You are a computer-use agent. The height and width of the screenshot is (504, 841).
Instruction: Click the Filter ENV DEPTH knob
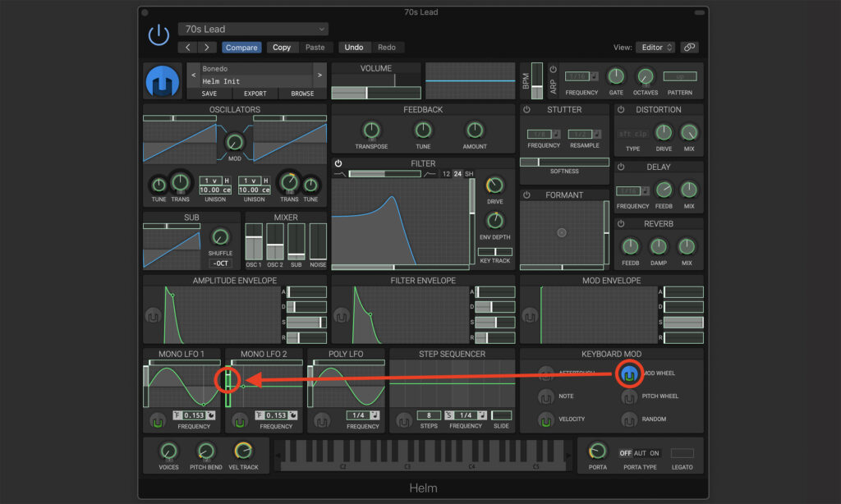[x=494, y=220]
